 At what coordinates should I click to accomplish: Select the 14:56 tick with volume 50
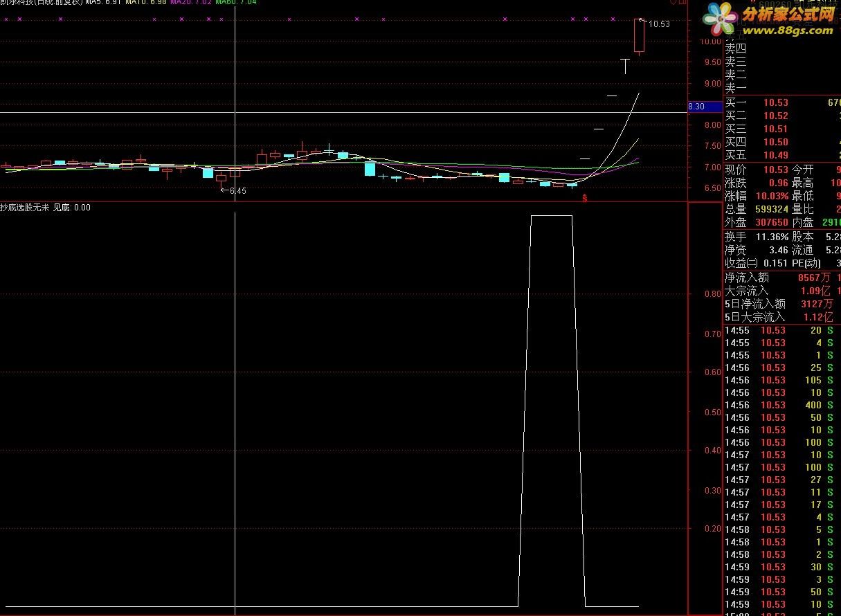point(782,417)
